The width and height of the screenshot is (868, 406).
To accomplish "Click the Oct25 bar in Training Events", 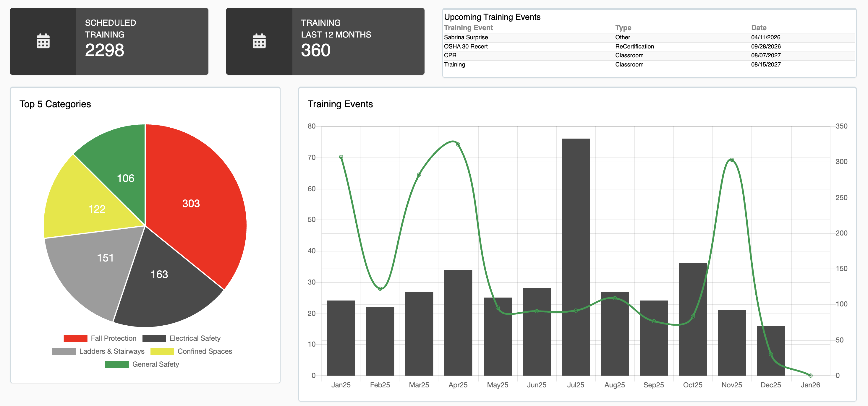I will [692, 319].
